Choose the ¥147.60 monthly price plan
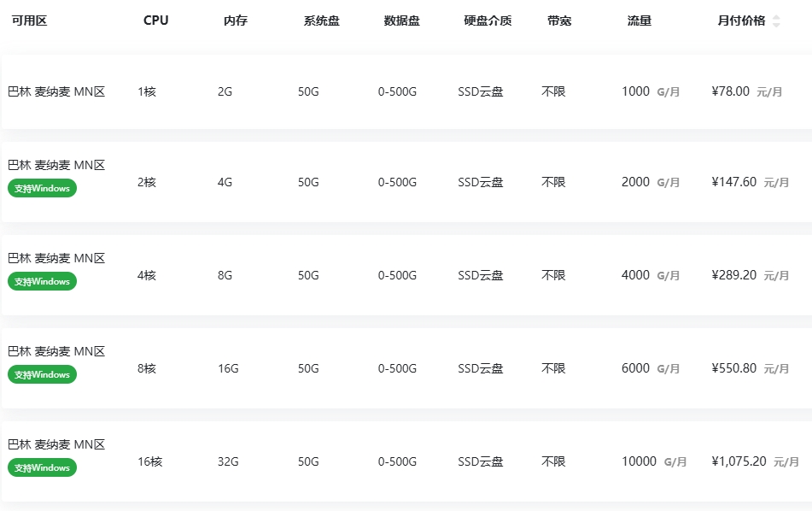812x511 pixels. 733,182
